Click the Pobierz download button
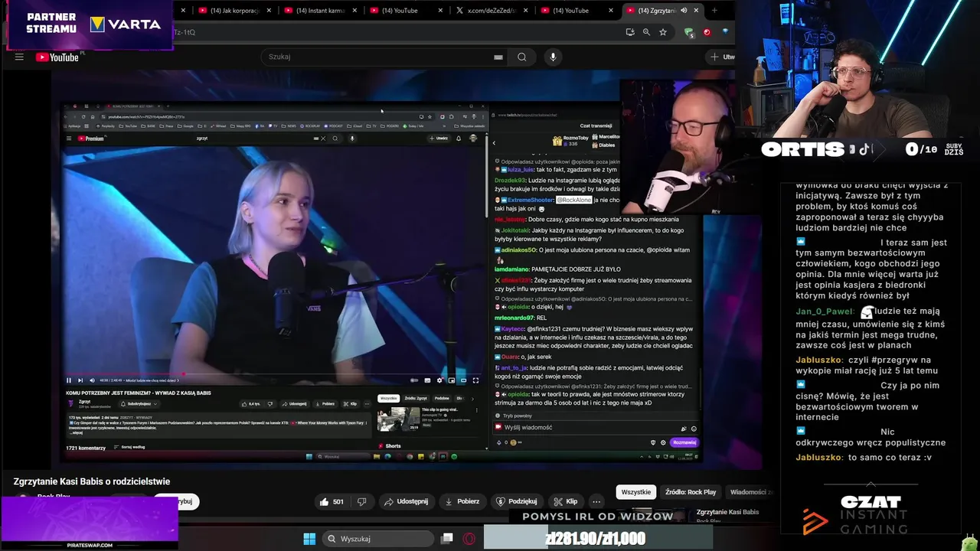This screenshot has height=551, width=980. [x=462, y=501]
